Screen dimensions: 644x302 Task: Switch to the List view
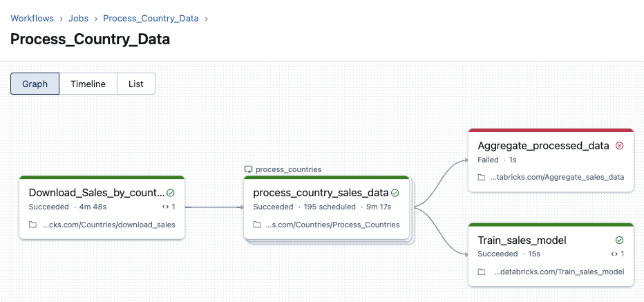(x=135, y=84)
